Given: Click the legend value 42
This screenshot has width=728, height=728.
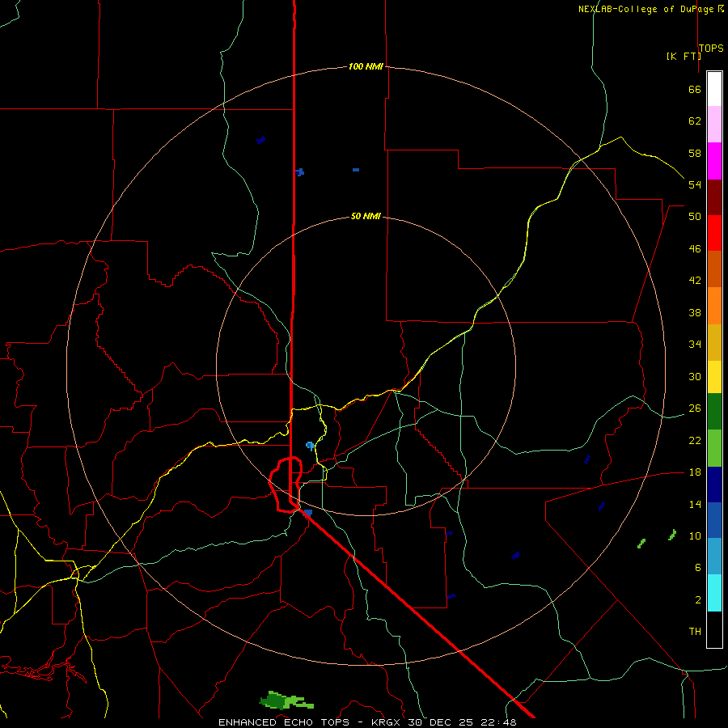Looking at the screenshot, I should coord(695,281).
